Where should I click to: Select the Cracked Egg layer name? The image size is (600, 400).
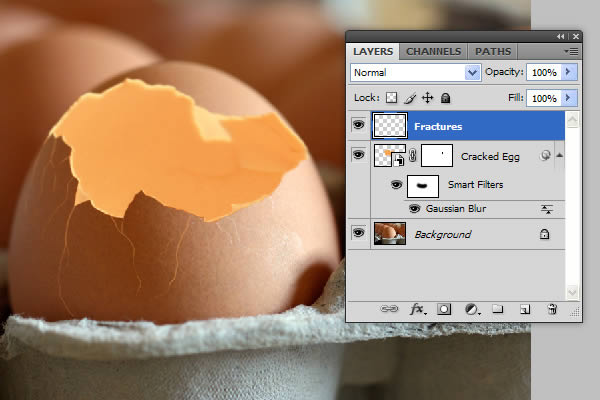[490, 157]
